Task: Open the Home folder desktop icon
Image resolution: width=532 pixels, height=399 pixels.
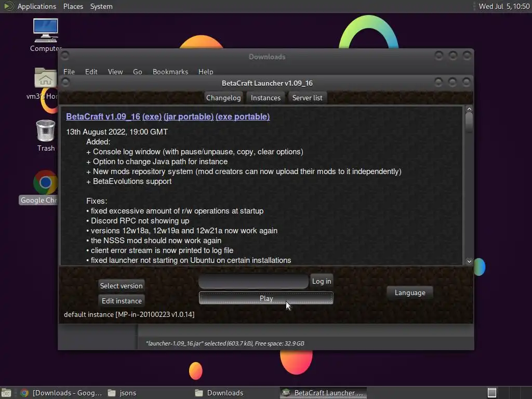Action: tap(46, 77)
